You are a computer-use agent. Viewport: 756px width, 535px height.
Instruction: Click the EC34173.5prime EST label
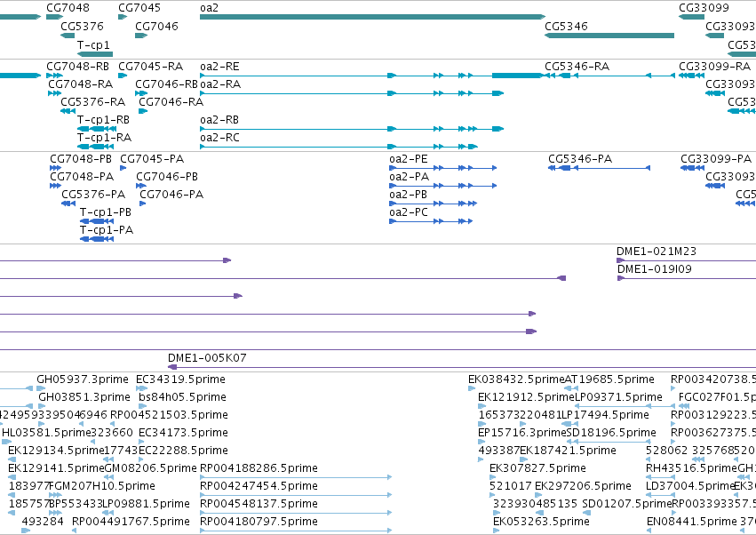click(183, 433)
